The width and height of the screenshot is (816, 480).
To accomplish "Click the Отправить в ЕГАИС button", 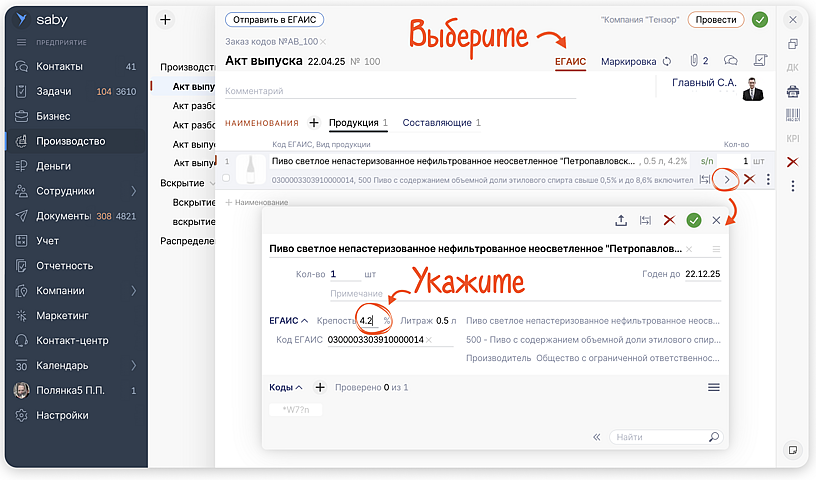I will [274, 20].
